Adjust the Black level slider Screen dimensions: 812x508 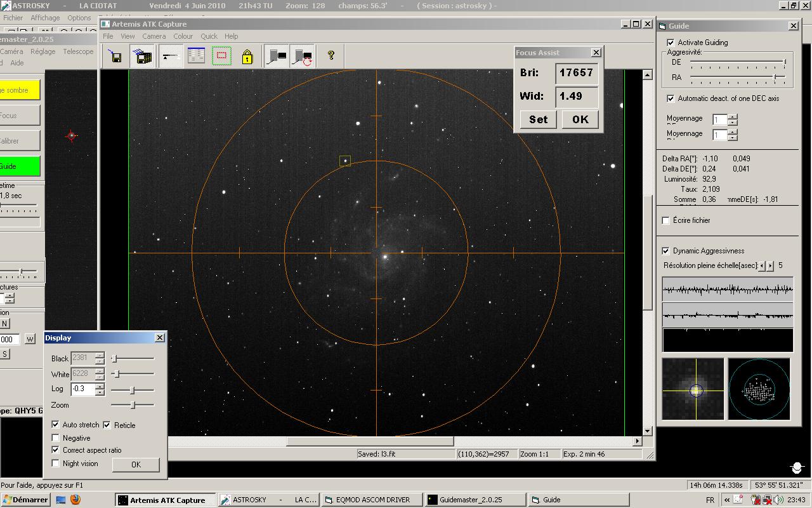point(133,359)
